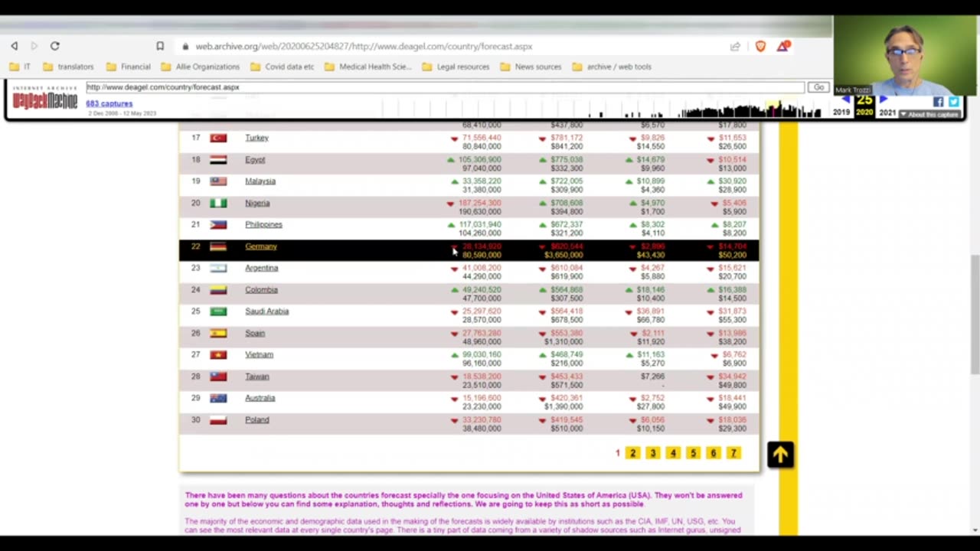Click the browser back arrow

pos(14,46)
